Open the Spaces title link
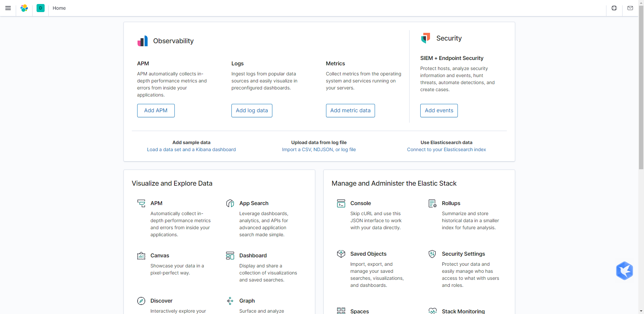This screenshot has width=644, height=314. point(360,311)
